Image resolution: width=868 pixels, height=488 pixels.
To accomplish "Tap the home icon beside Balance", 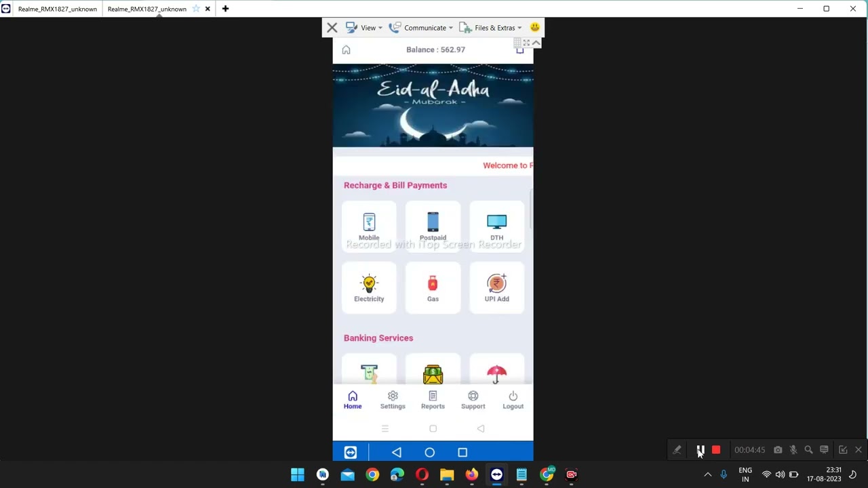I will coord(346,49).
